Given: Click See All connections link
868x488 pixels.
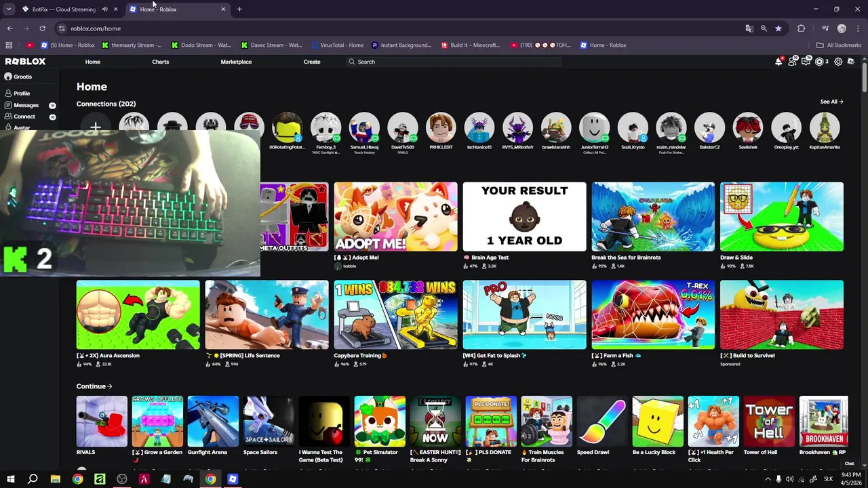Looking at the screenshot, I should (831, 102).
